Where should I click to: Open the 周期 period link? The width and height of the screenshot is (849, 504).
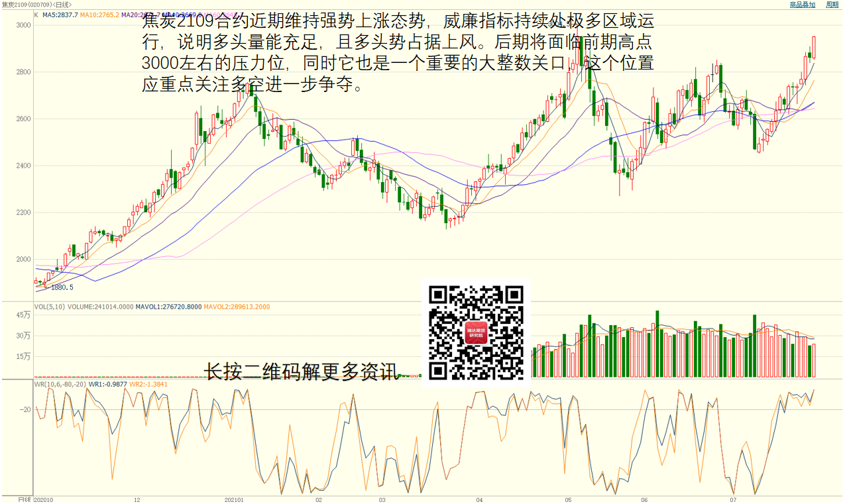click(x=832, y=5)
